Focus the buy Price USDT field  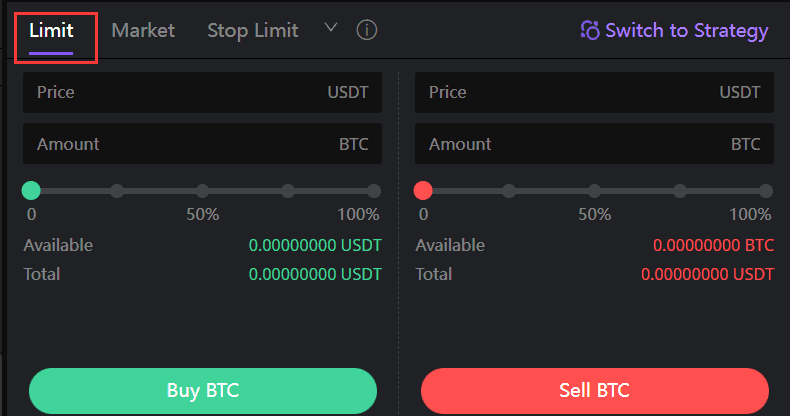click(x=202, y=92)
